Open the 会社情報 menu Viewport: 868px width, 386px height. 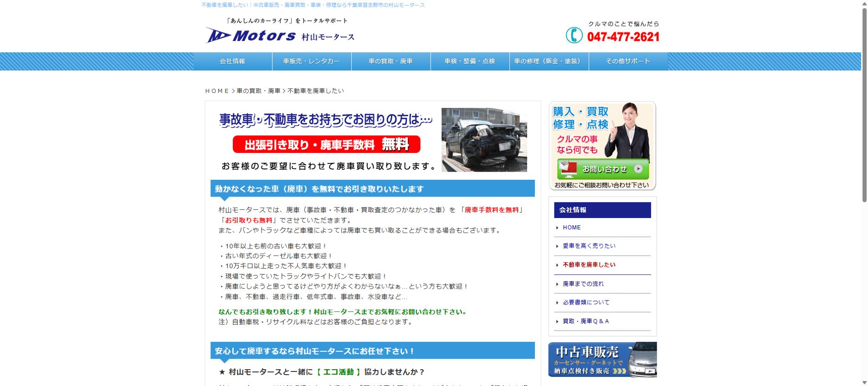[x=232, y=61]
